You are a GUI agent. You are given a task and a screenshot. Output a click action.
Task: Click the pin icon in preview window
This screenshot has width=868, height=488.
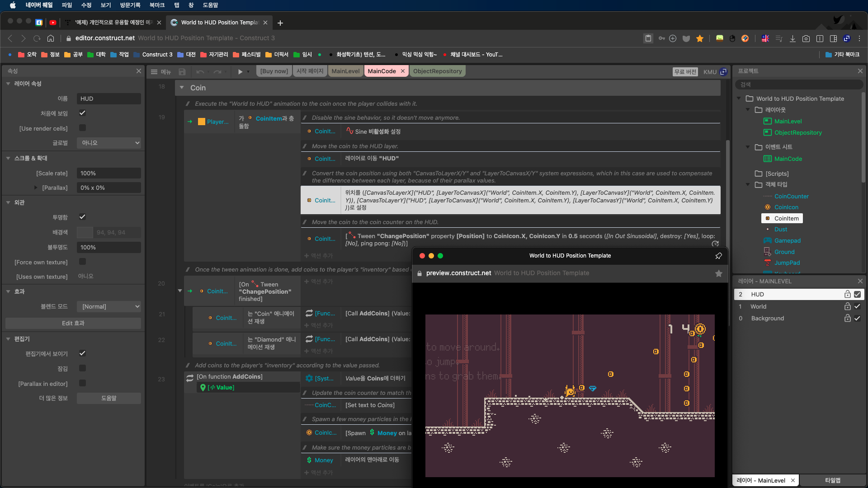pyautogui.click(x=718, y=256)
